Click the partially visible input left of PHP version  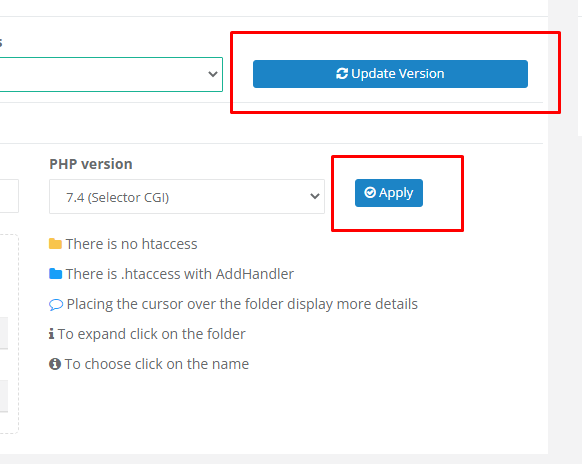(9, 196)
